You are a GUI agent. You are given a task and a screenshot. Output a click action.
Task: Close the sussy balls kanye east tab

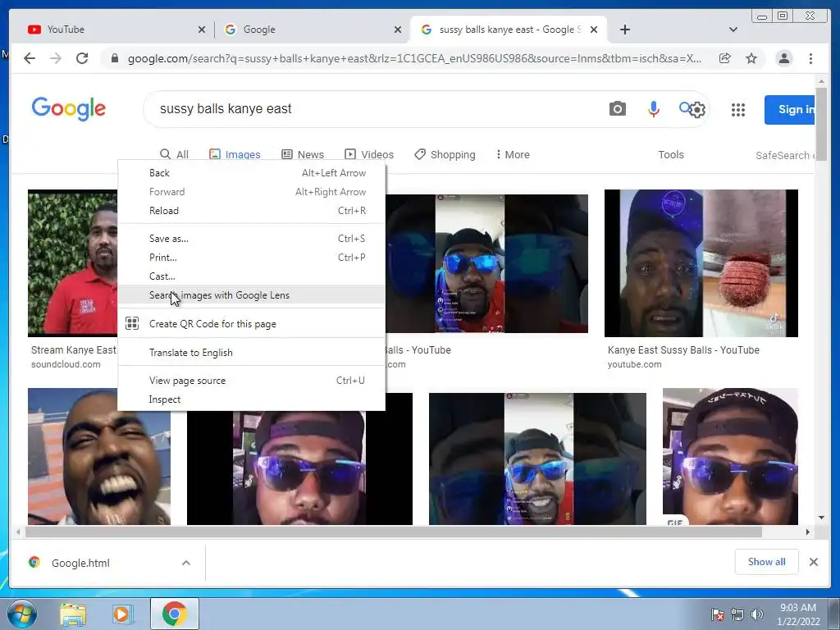click(x=594, y=30)
